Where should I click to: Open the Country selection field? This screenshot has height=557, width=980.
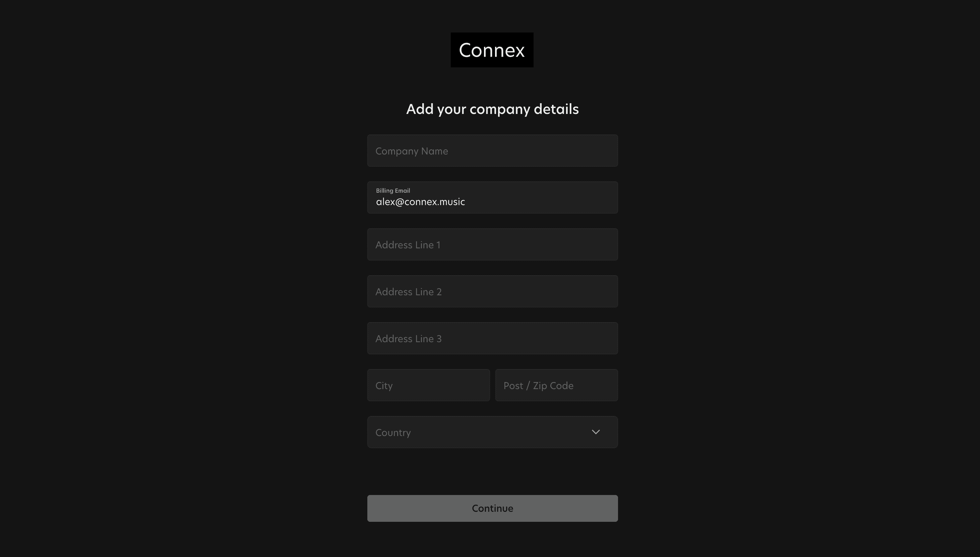pos(492,432)
